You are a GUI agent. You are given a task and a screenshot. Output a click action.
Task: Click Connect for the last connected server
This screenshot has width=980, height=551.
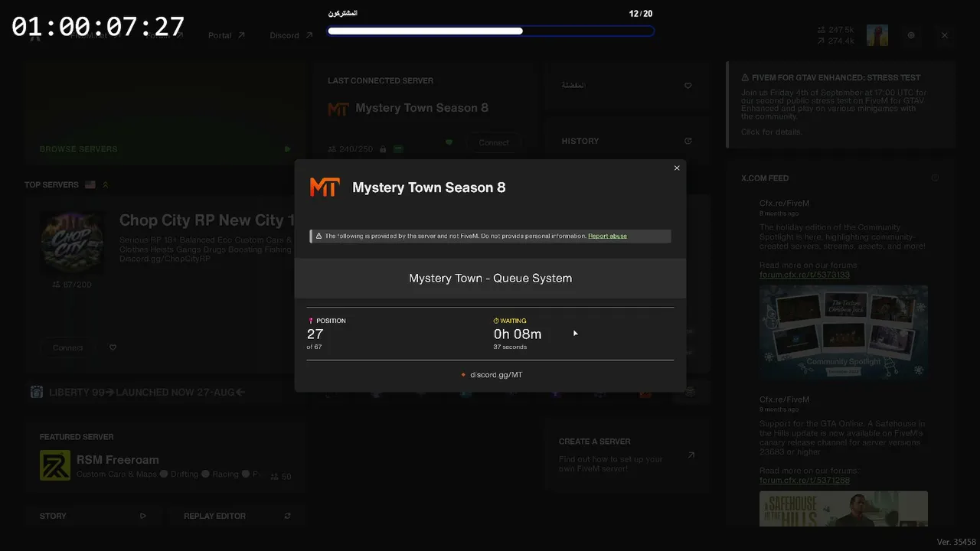point(494,142)
